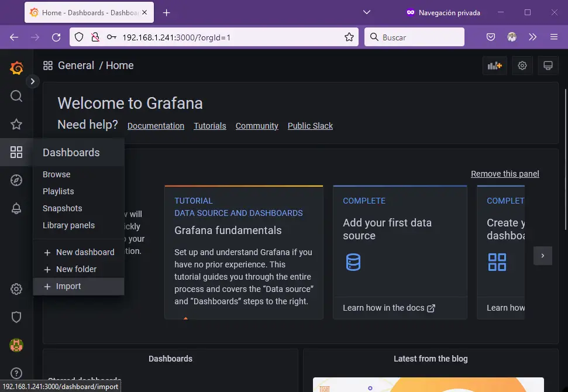Click Learn how in the docs link
The height and width of the screenshot is (392, 568).
(x=389, y=308)
